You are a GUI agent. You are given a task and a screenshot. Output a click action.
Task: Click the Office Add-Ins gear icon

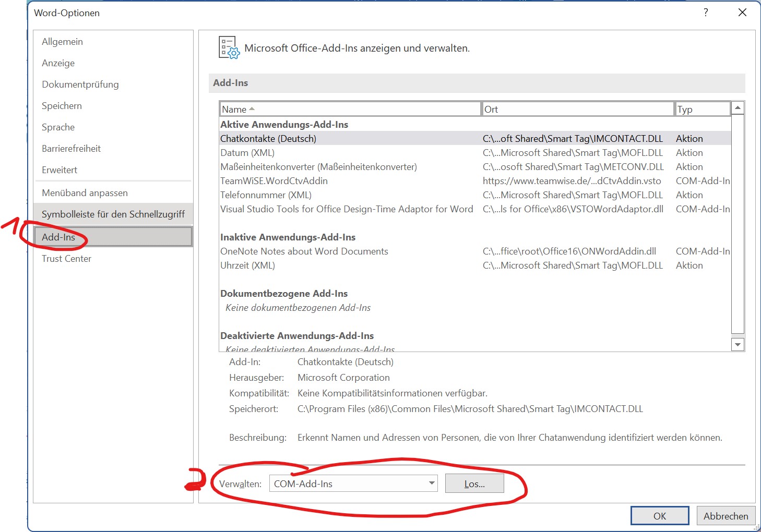pos(229,48)
